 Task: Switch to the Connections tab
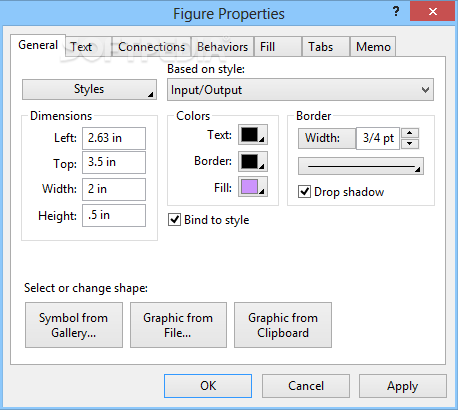click(151, 47)
